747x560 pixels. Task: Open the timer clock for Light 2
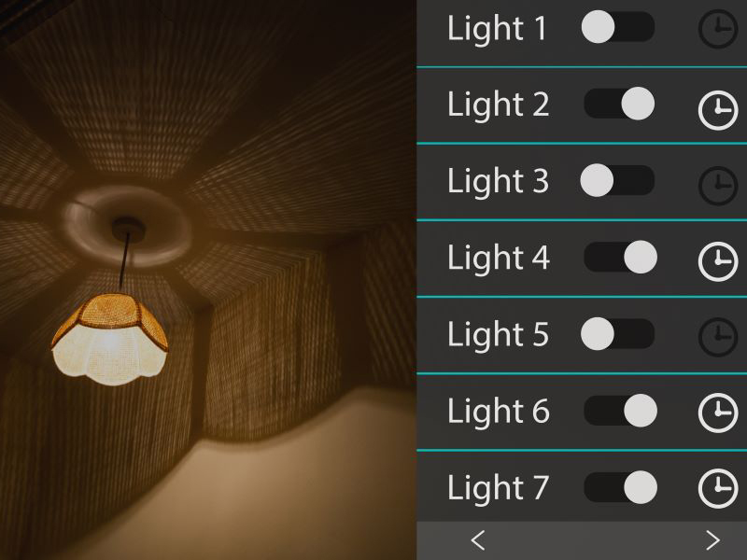(x=718, y=110)
